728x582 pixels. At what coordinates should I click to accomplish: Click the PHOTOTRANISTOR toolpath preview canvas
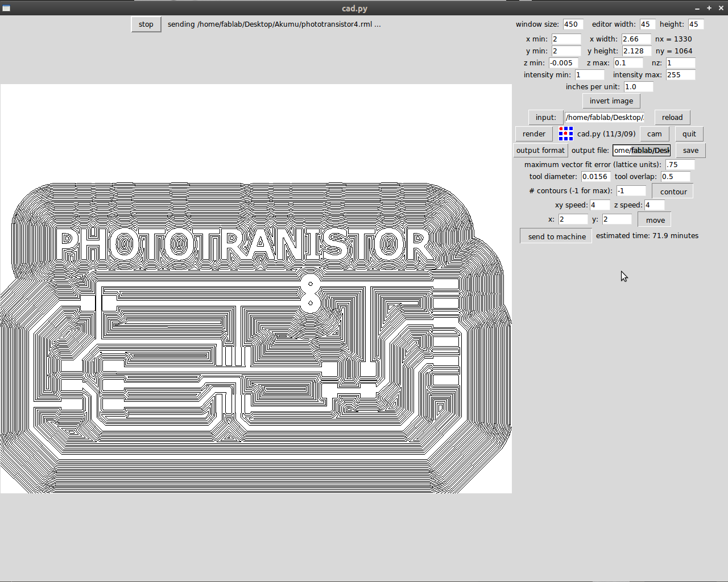(256, 289)
